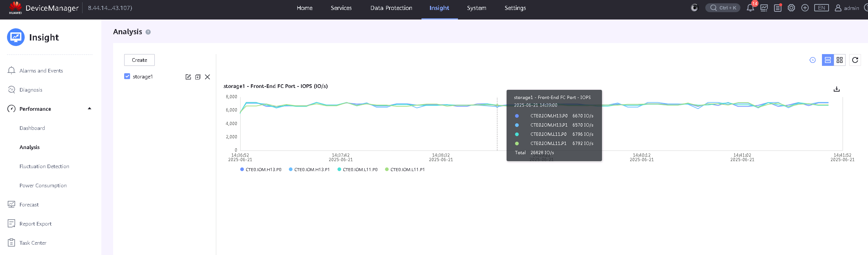The height and width of the screenshot is (255, 868).
Task: Open the Settings tab
Action: pyautogui.click(x=515, y=8)
